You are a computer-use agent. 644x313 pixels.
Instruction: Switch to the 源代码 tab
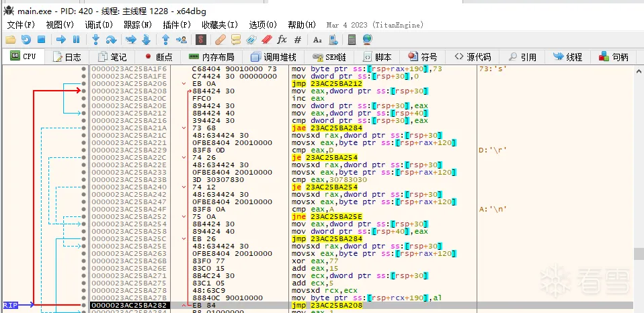473,57
